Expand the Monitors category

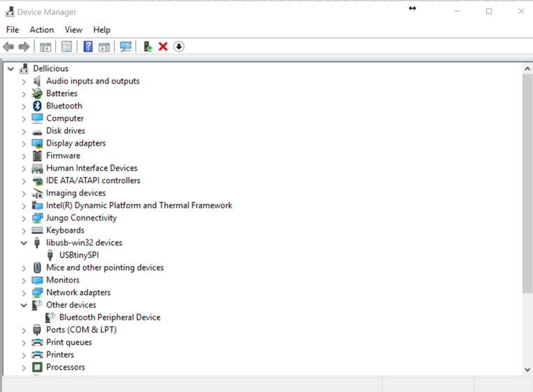(x=24, y=281)
